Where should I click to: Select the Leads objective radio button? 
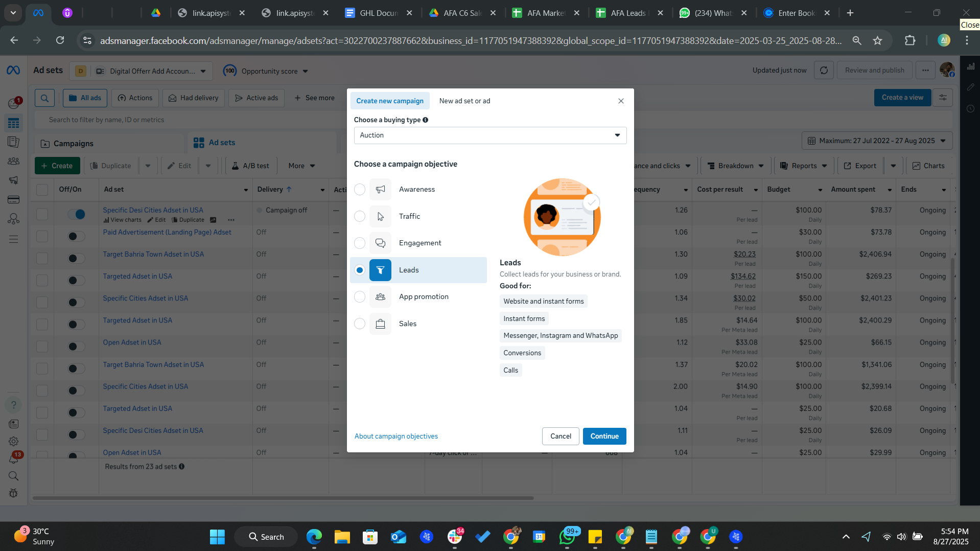point(360,270)
